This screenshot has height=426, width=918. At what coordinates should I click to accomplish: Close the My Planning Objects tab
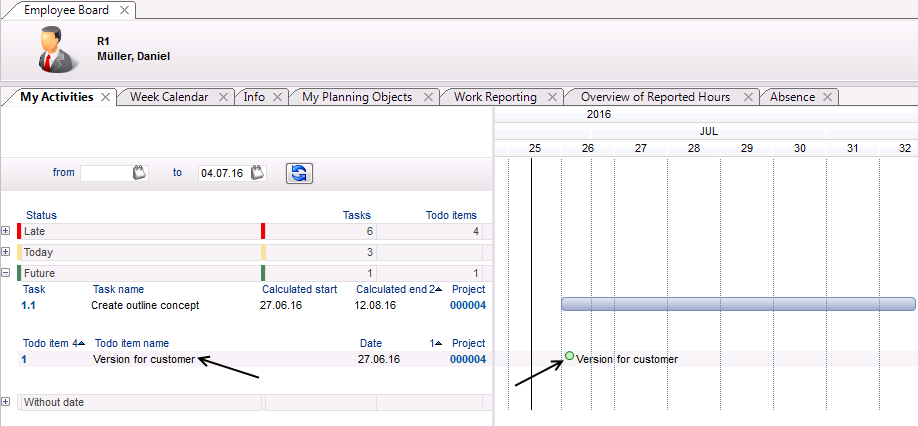pos(428,97)
